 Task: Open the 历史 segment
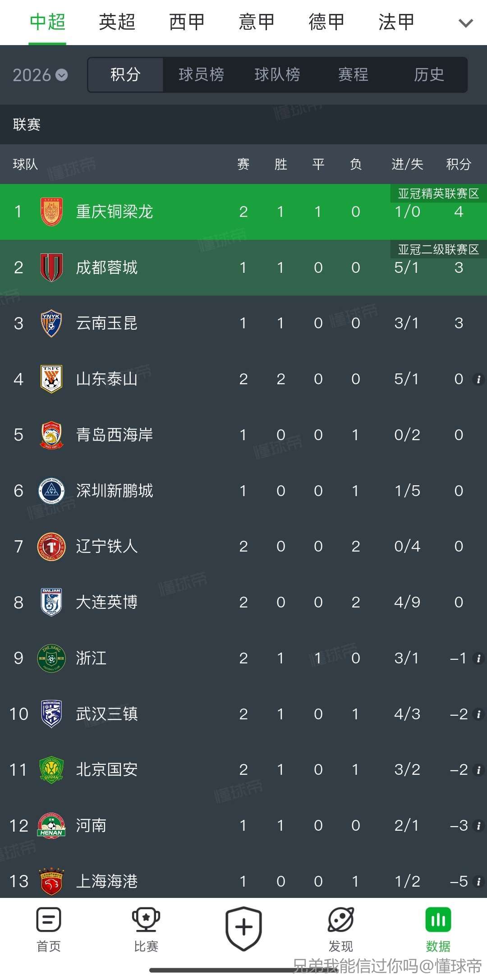pyautogui.click(x=429, y=75)
